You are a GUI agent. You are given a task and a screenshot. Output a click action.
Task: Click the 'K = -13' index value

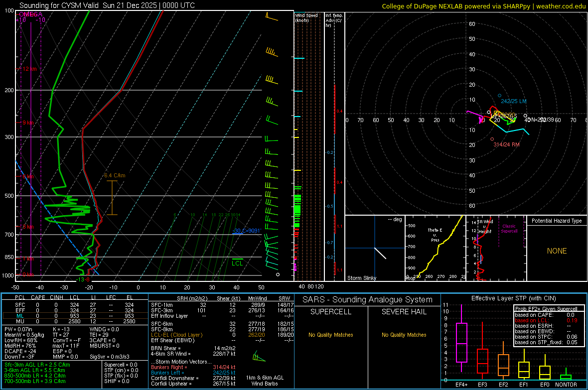tap(61, 329)
